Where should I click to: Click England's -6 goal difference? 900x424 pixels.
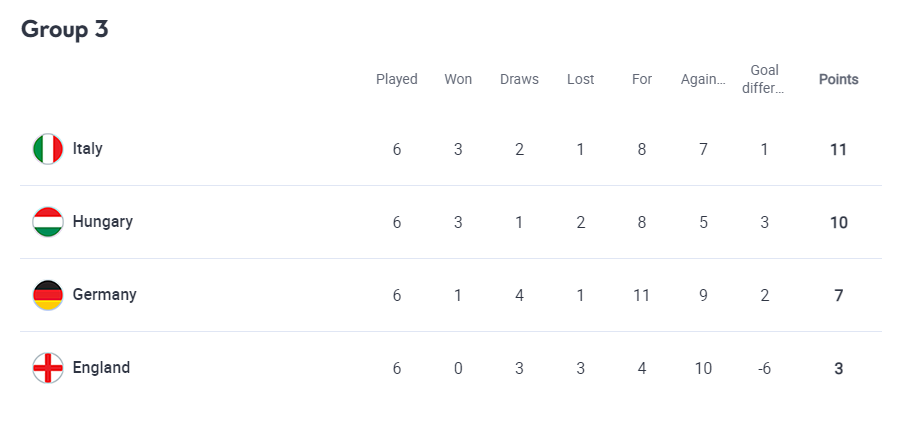tap(765, 369)
